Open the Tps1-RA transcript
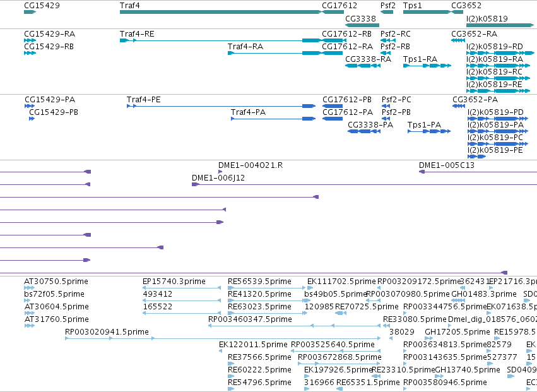This screenshot has width=537, height=392. pyautogui.click(x=427, y=66)
